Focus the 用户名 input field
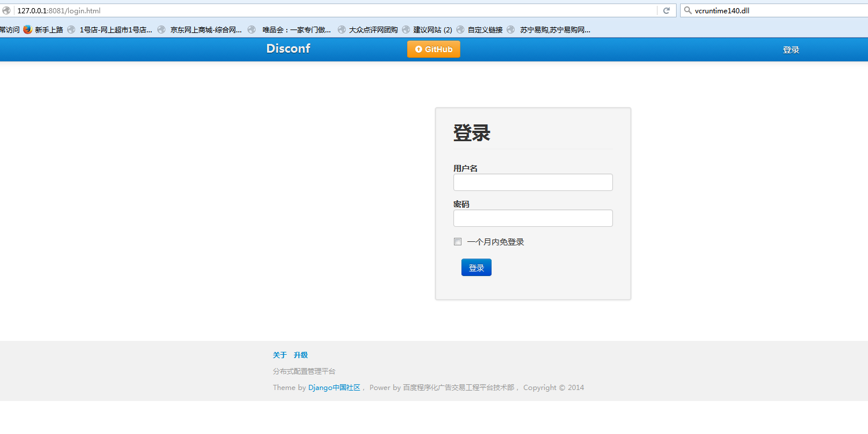 click(x=533, y=182)
